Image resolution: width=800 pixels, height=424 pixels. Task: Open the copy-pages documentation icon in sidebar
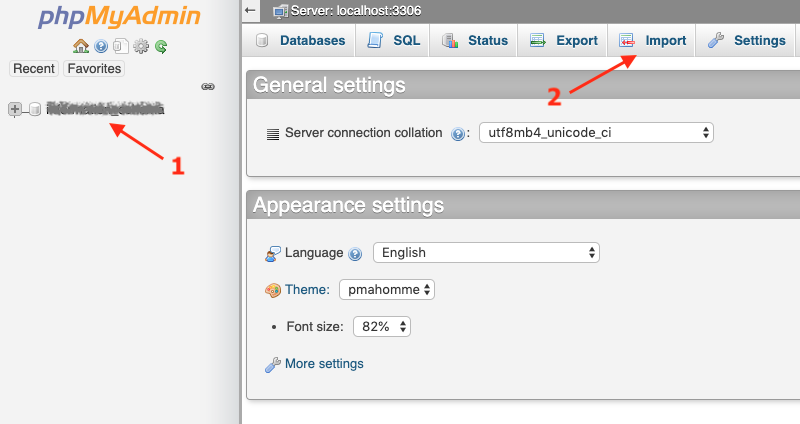click(x=121, y=46)
